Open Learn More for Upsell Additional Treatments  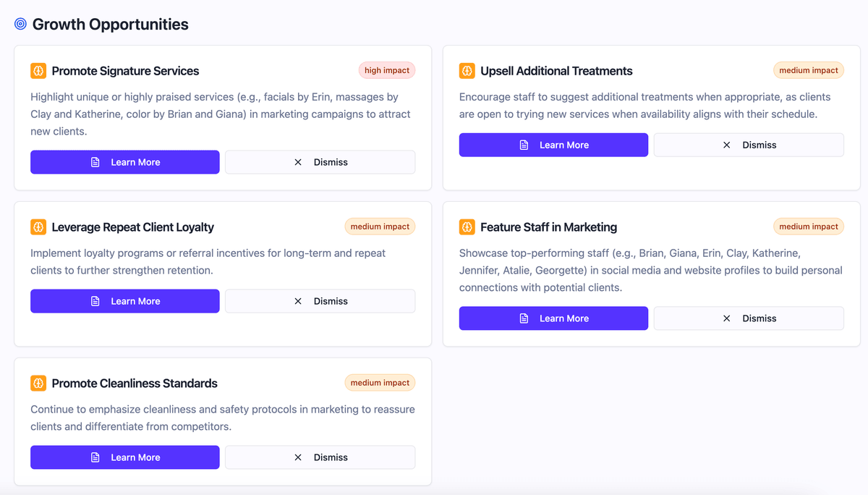(x=553, y=145)
